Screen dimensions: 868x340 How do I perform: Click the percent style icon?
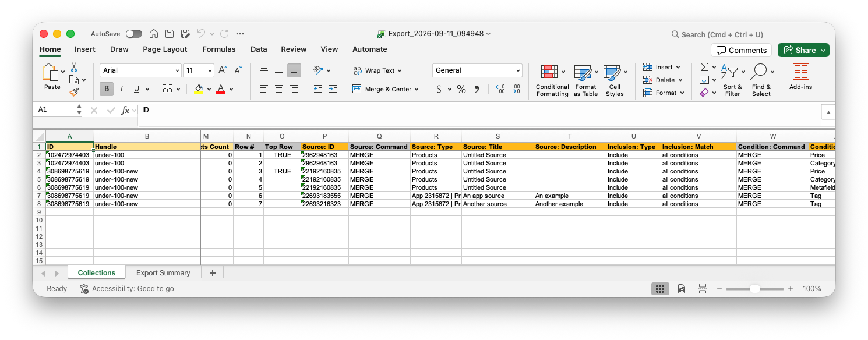coord(461,89)
